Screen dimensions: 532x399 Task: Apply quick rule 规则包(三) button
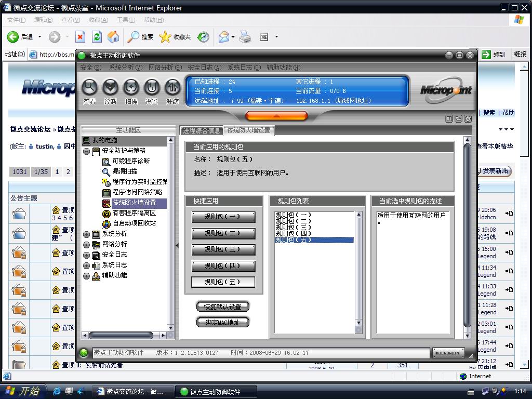click(x=223, y=249)
